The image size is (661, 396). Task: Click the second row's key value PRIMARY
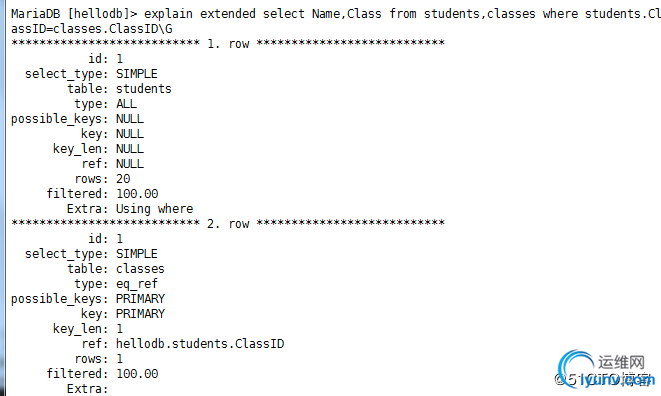pos(140,314)
